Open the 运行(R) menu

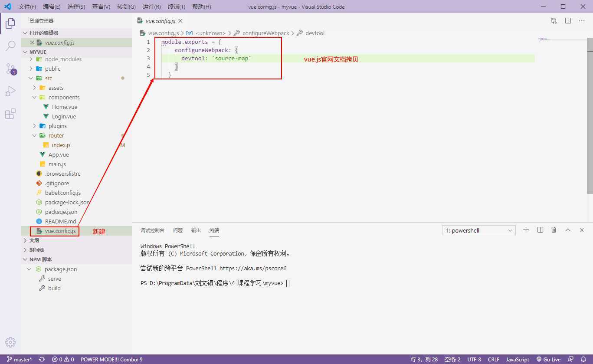[151, 7]
